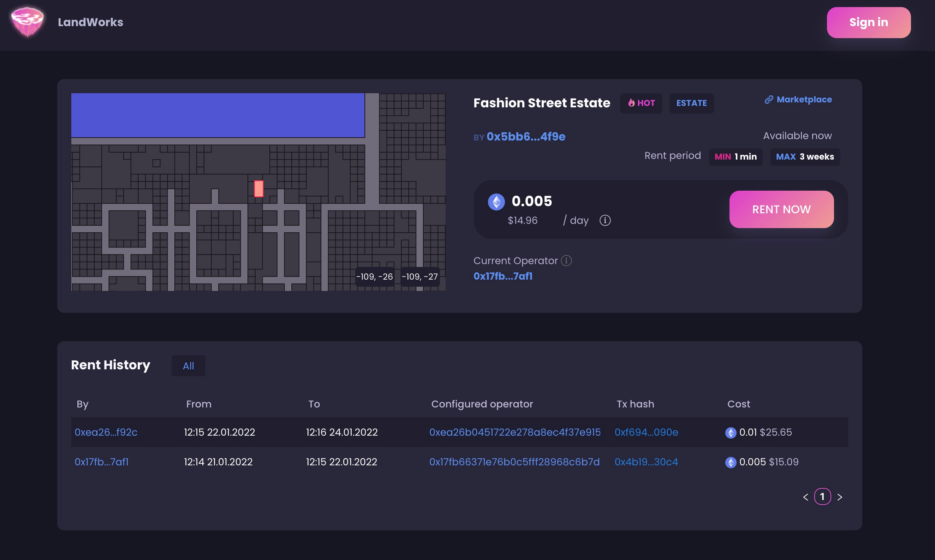Click the MAX 3 weeks badge
935x560 pixels.
[805, 157]
